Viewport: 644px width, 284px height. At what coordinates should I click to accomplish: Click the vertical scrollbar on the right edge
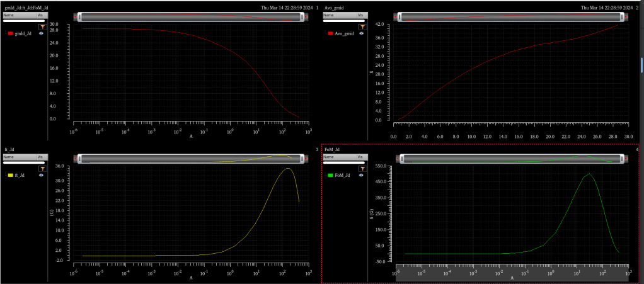coord(641,63)
